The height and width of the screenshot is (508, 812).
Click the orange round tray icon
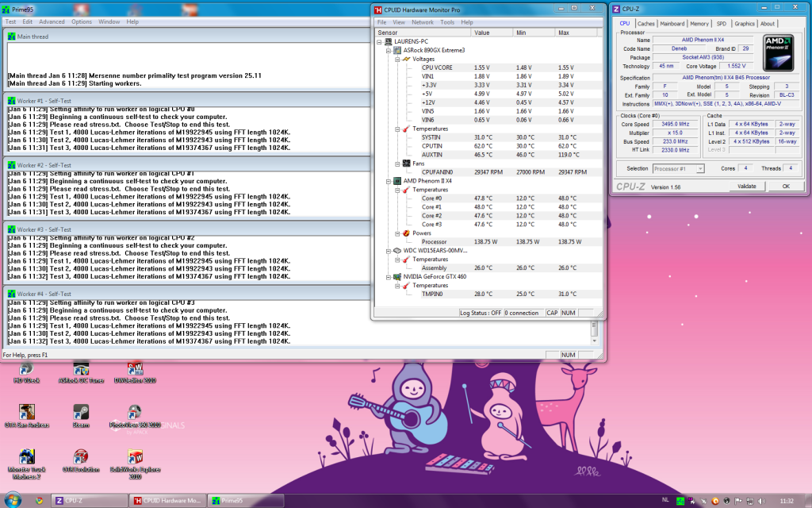click(715, 501)
